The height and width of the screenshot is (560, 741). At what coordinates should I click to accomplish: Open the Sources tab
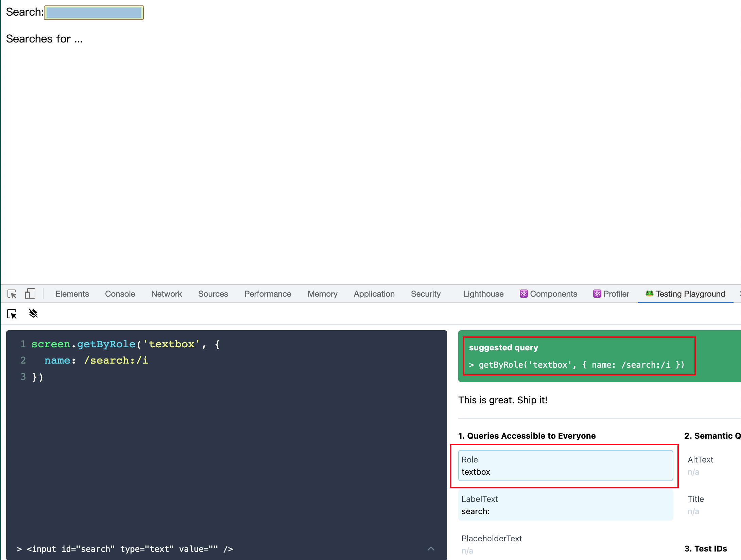(213, 294)
